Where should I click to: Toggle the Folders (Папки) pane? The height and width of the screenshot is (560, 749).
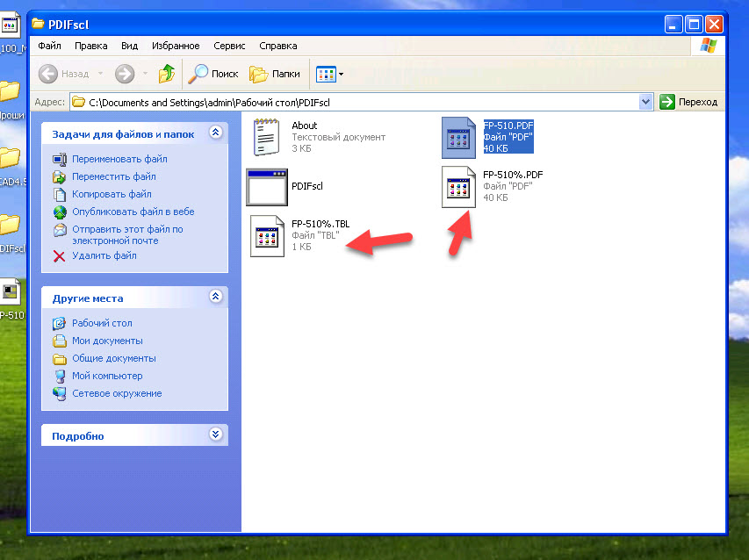point(275,74)
